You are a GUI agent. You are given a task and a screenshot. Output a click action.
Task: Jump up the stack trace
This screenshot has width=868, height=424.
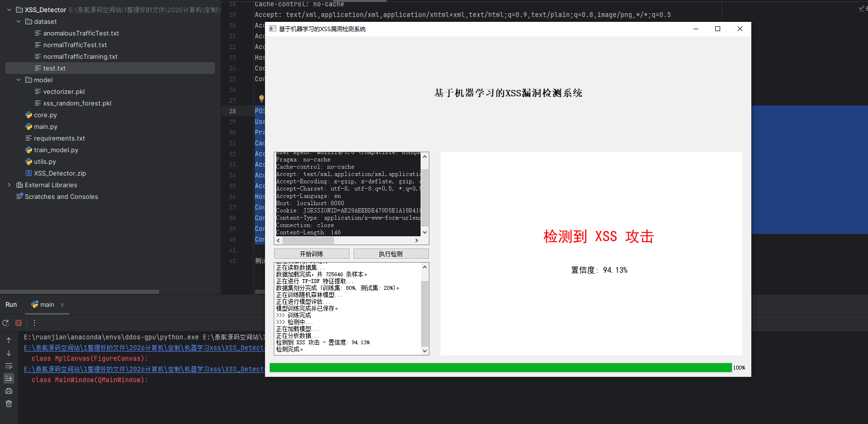pos(9,340)
